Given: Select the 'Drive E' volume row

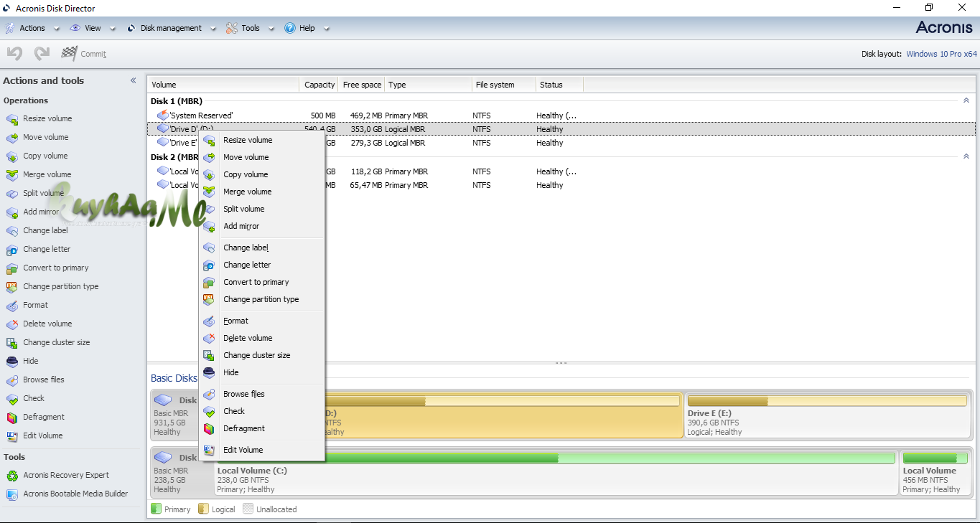Looking at the screenshot, I should pyautogui.click(x=561, y=143).
